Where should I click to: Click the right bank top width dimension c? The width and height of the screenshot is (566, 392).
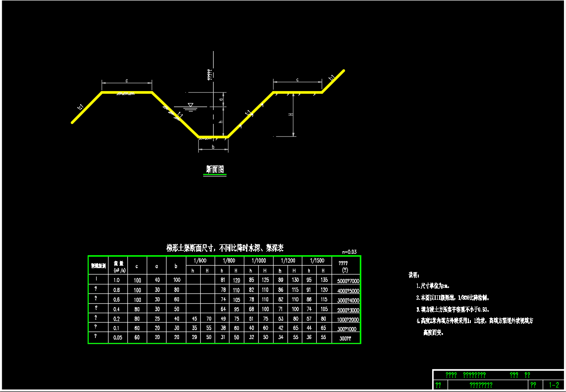pos(297,79)
